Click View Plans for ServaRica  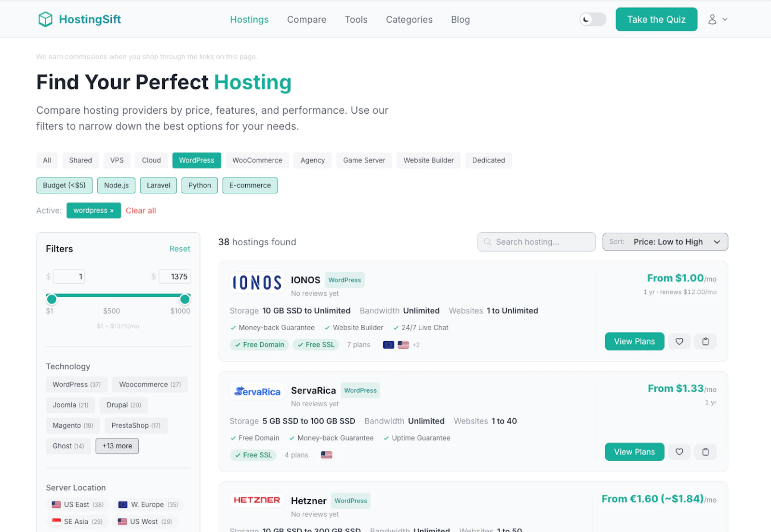[635, 452]
